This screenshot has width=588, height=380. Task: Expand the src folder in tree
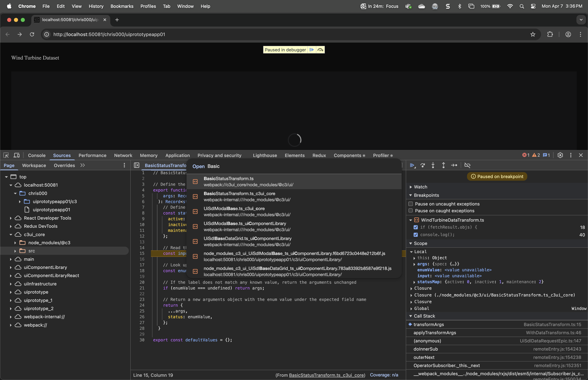click(x=15, y=251)
